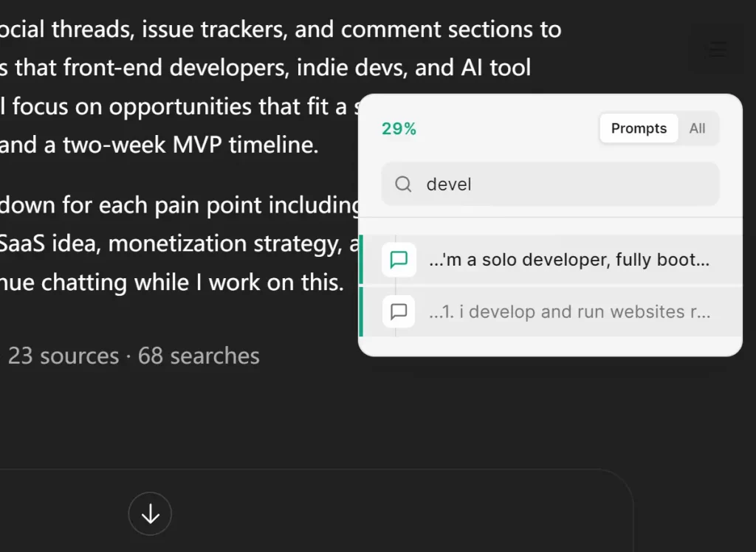756x552 pixels.
Task: Click the magnifying glass search icon
Action: click(x=402, y=184)
